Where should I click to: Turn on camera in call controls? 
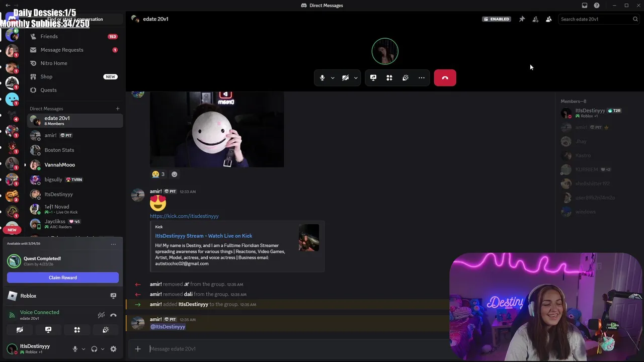[345, 78]
